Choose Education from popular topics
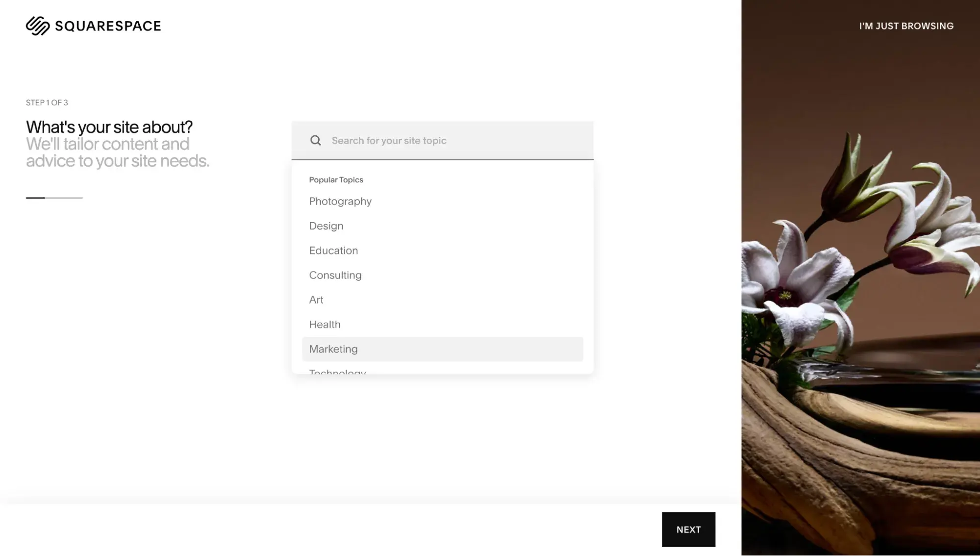Viewport: 980px width, 556px height. [333, 251]
